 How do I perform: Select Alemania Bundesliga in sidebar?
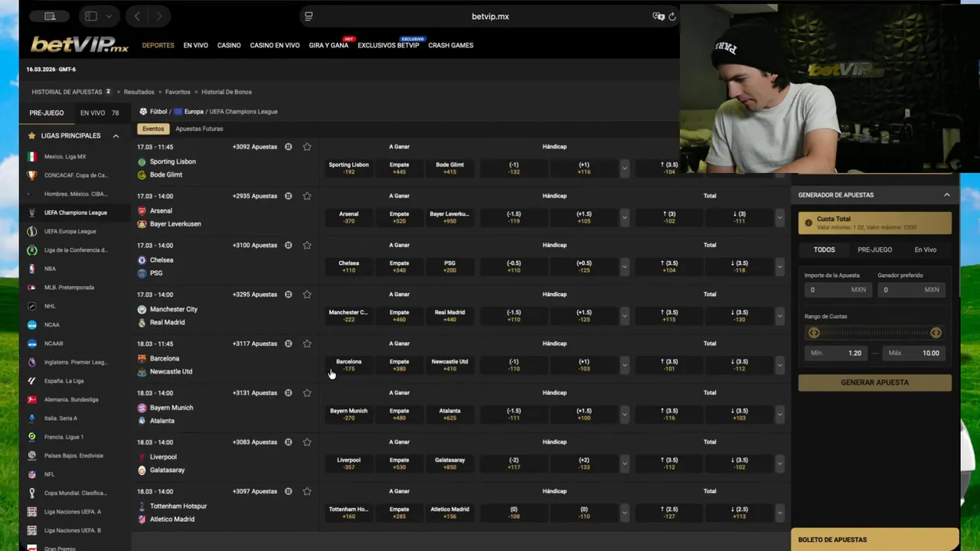(75, 399)
